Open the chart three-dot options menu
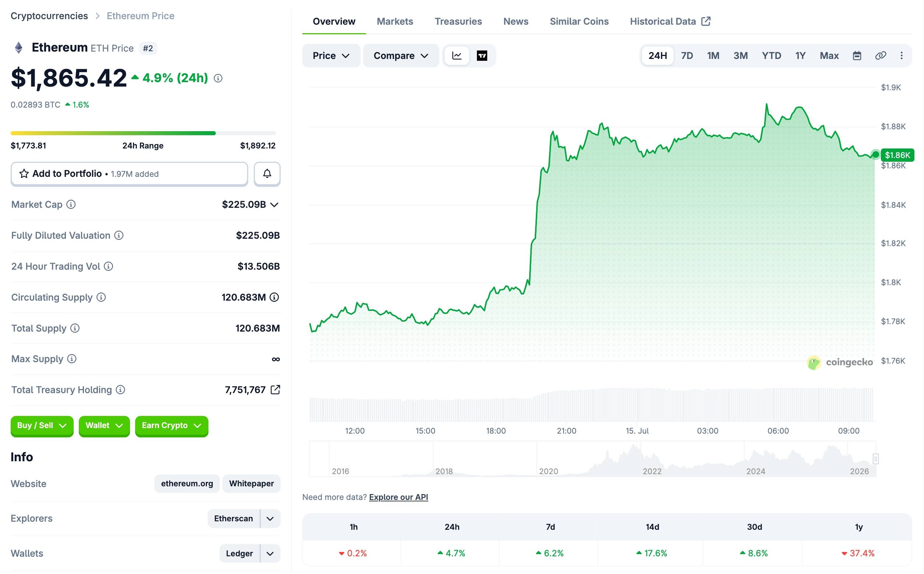Image resolution: width=924 pixels, height=574 pixels. (x=902, y=56)
